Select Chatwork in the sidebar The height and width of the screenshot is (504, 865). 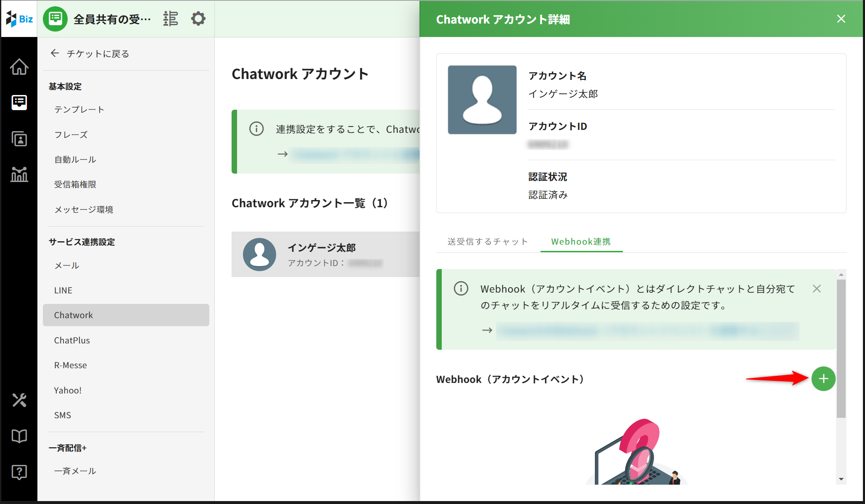click(x=126, y=315)
